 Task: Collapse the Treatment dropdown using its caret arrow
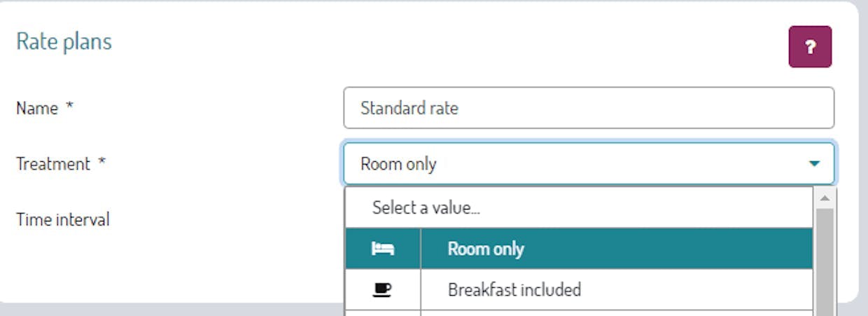click(x=814, y=164)
